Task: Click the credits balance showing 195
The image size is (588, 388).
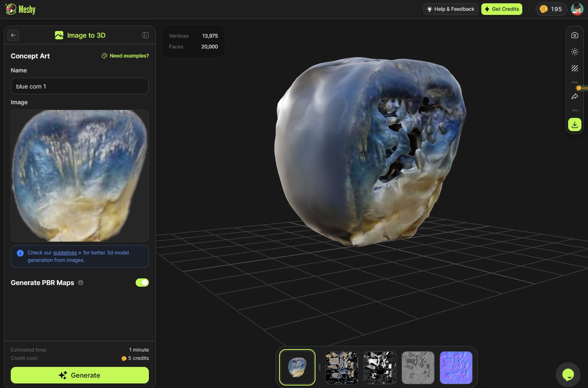Action: tap(551, 9)
